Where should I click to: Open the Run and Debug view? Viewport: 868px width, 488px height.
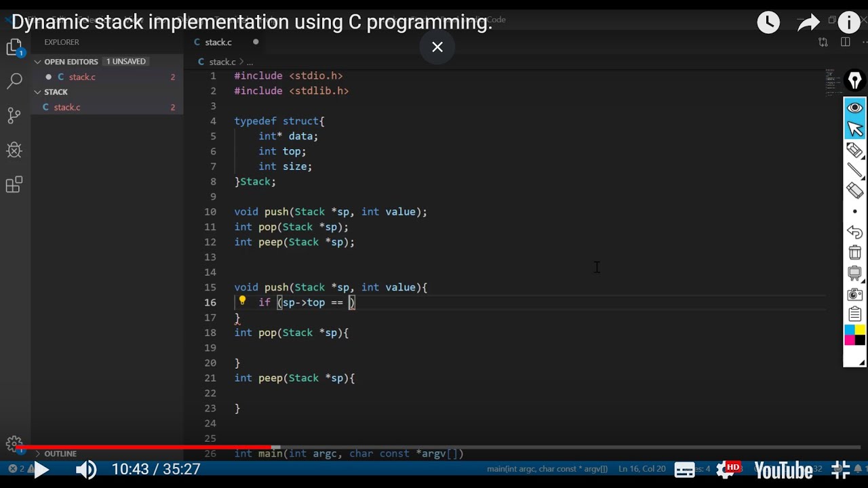[x=14, y=150]
